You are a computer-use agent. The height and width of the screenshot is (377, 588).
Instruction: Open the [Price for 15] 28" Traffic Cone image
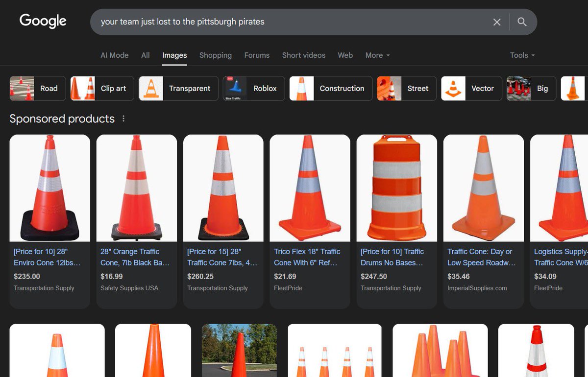click(x=223, y=188)
